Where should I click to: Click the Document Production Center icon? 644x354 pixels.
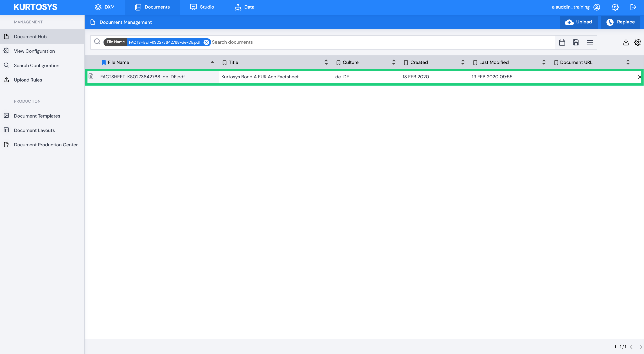(7, 144)
